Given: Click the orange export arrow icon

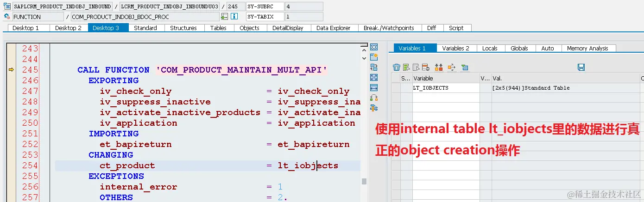Looking at the screenshot, I should (x=452, y=67).
